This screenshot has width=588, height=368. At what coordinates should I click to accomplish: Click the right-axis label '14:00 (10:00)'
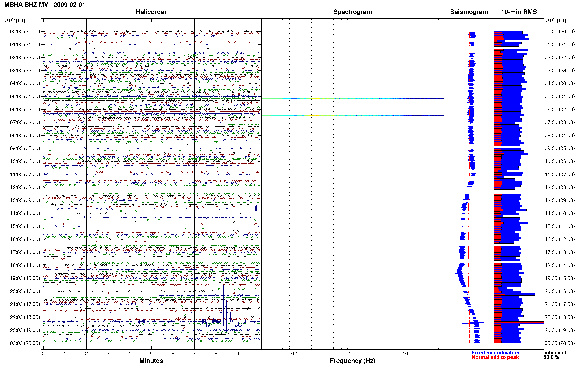[x=560, y=213]
